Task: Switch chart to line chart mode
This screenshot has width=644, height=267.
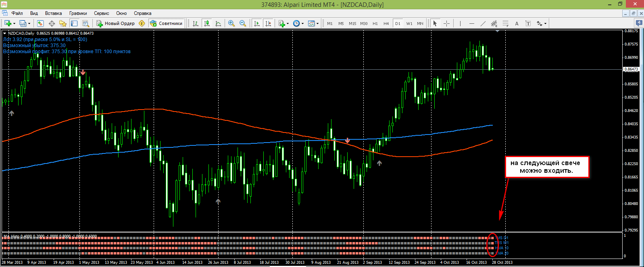Action: pos(218,23)
